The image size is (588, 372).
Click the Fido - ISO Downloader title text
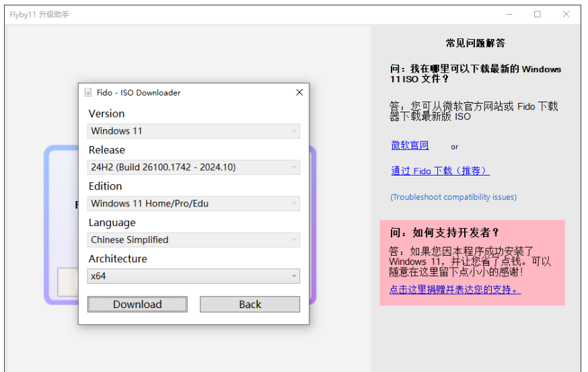click(139, 93)
